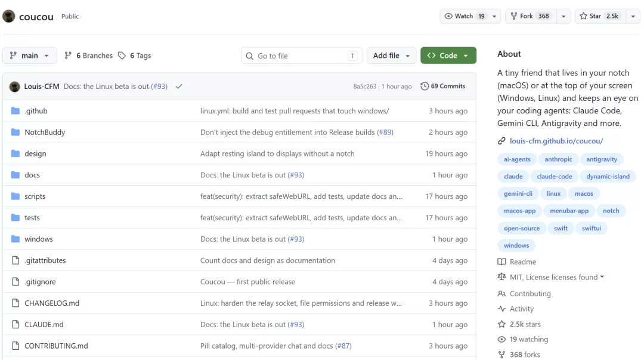Expand the Star lists dropdown arrow

(633, 17)
